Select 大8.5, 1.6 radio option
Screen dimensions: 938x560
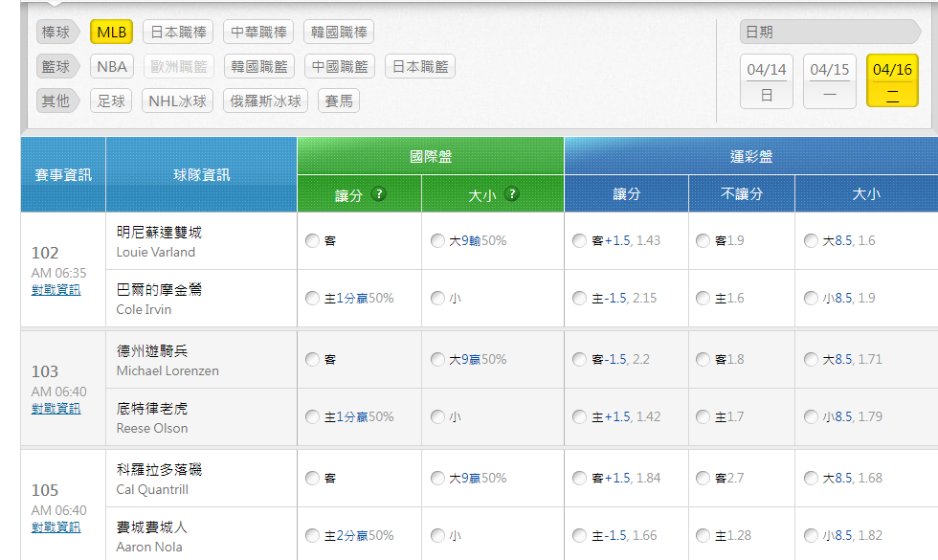click(811, 240)
